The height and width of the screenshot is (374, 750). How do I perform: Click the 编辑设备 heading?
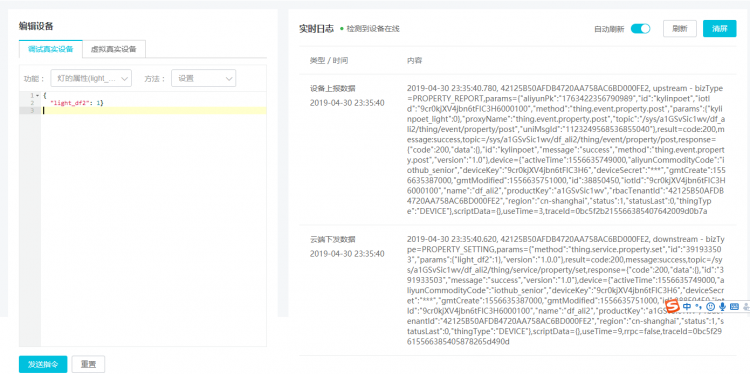click(36, 26)
